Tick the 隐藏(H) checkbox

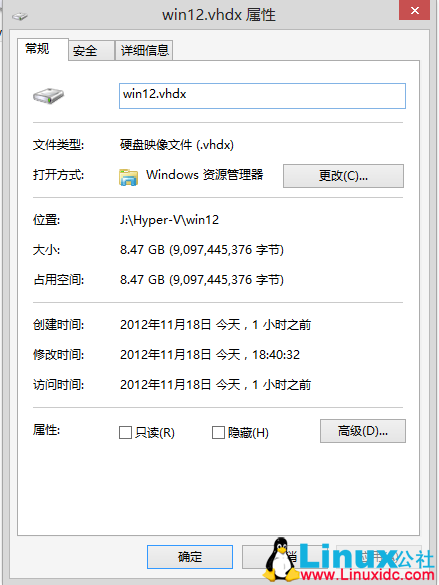point(218,433)
